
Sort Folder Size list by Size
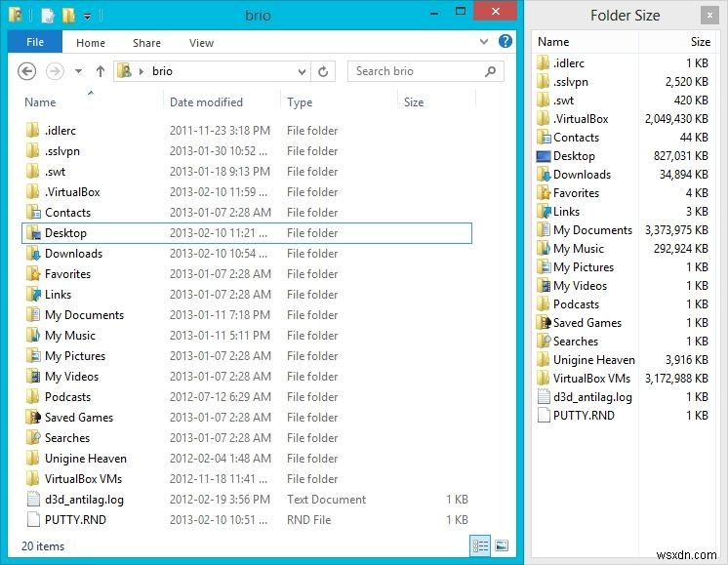(x=700, y=42)
